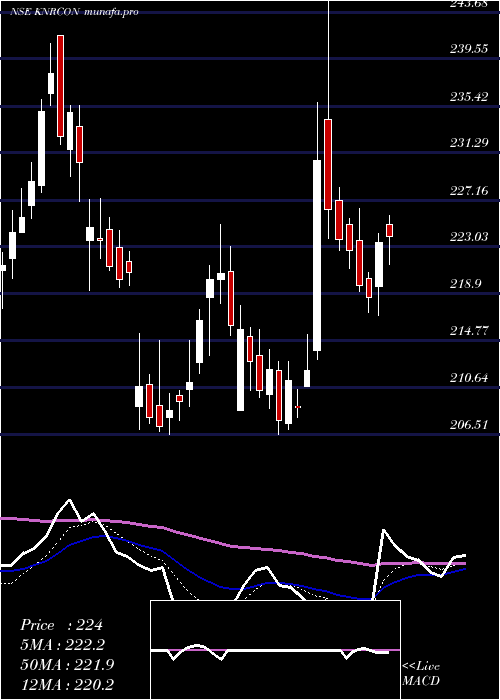Click the tallest white candlestick rising to 231

[317, 255]
